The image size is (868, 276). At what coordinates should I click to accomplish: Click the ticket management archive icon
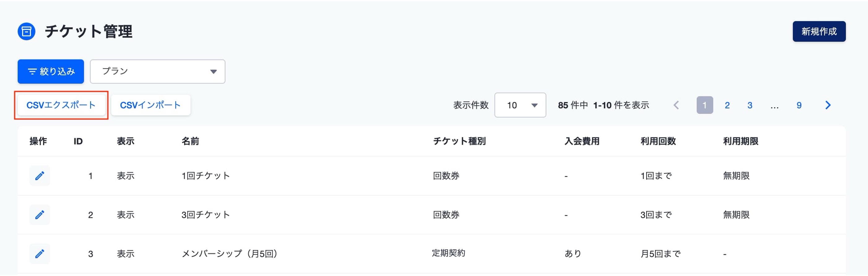(x=26, y=32)
